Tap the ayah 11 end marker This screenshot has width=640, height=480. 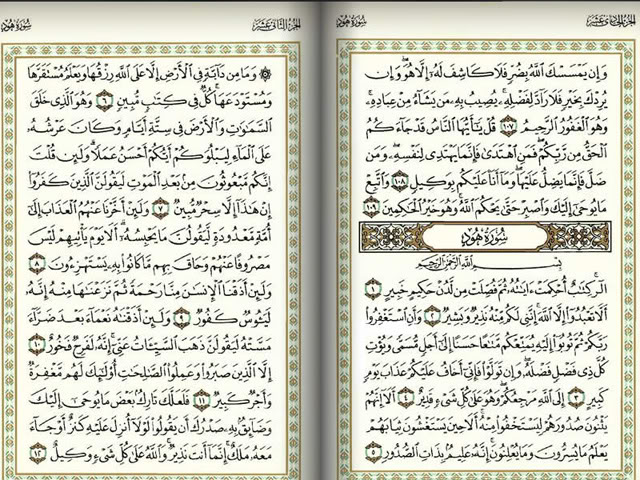201,400
